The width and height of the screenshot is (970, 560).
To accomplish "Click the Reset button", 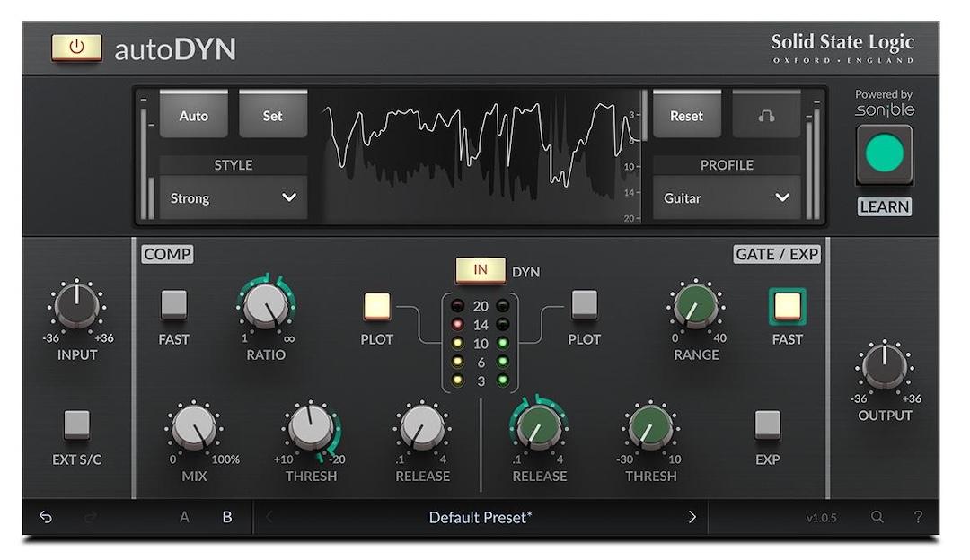I will (x=686, y=116).
